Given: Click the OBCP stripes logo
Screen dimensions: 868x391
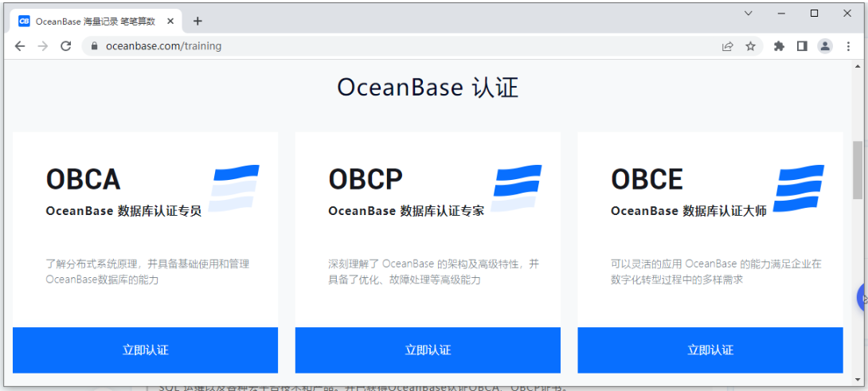Looking at the screenshot, I should coord(517,188).
